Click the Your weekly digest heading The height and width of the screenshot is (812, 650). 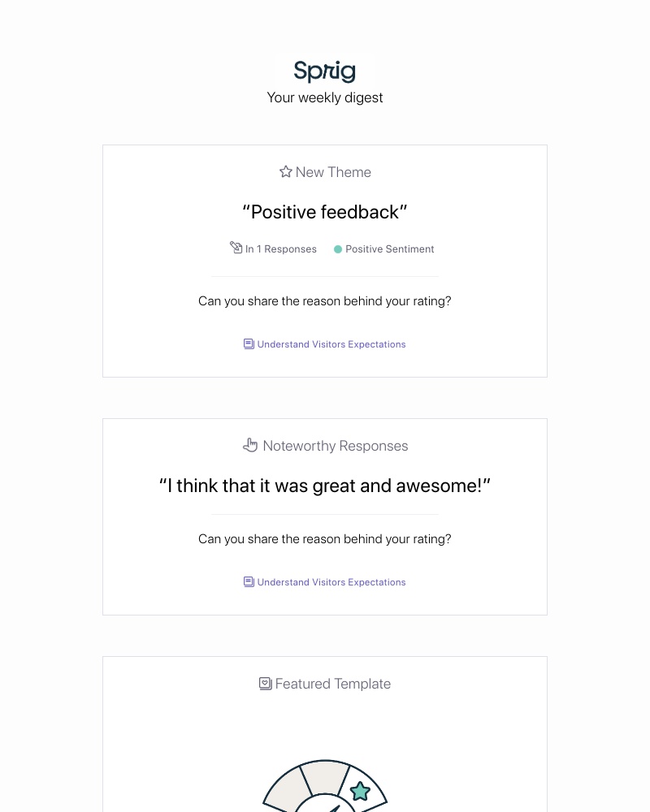coord(325,97)
